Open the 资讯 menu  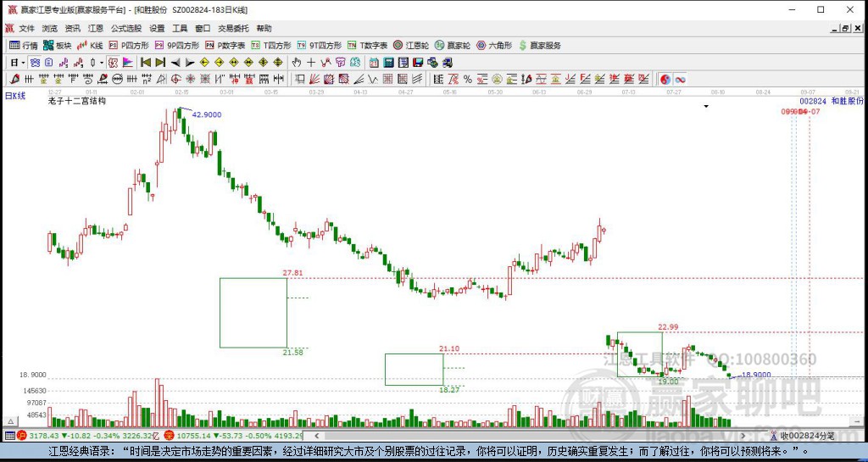(x=73, y=28)
